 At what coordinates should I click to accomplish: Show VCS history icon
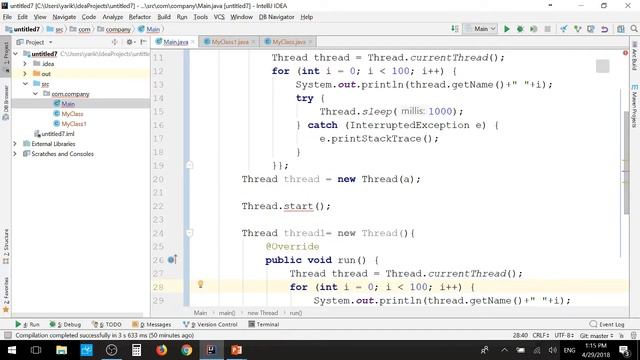tap(591, 29)
